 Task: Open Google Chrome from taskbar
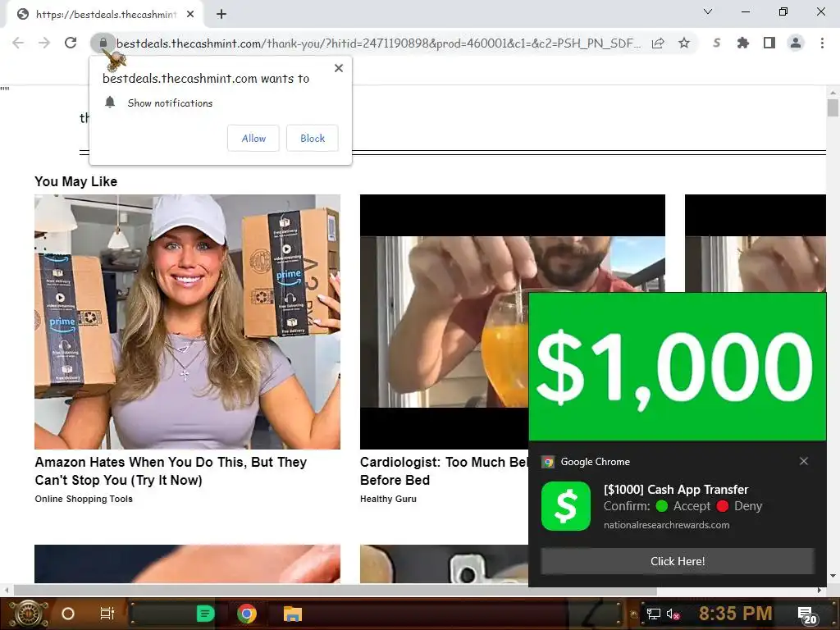pos(247,614)
